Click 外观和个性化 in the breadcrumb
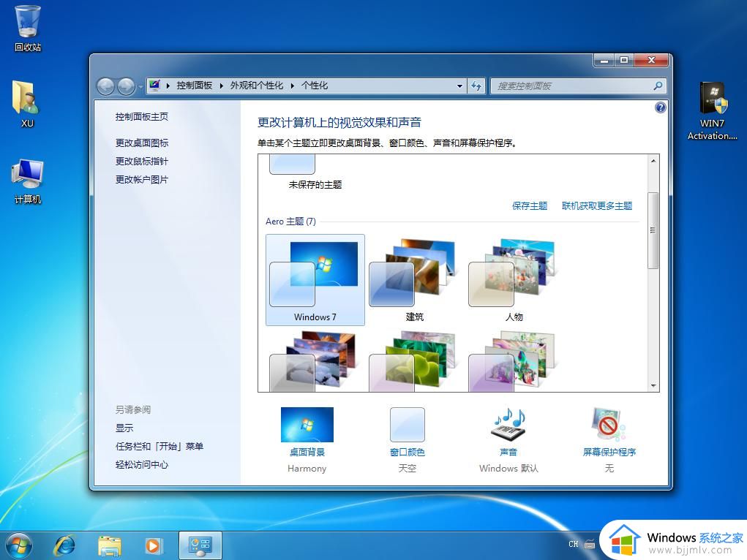 pyautogui.click(x=256, y=86)
